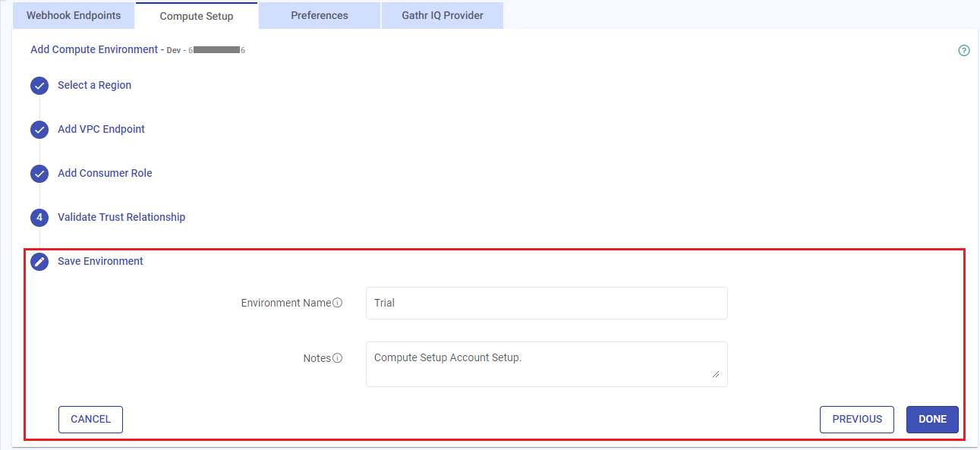The width and height of the screenshot is (980, 450).
Task: Open the Validate Trust Relationship step
Action: pyautogui.click(x=121, y=218)
